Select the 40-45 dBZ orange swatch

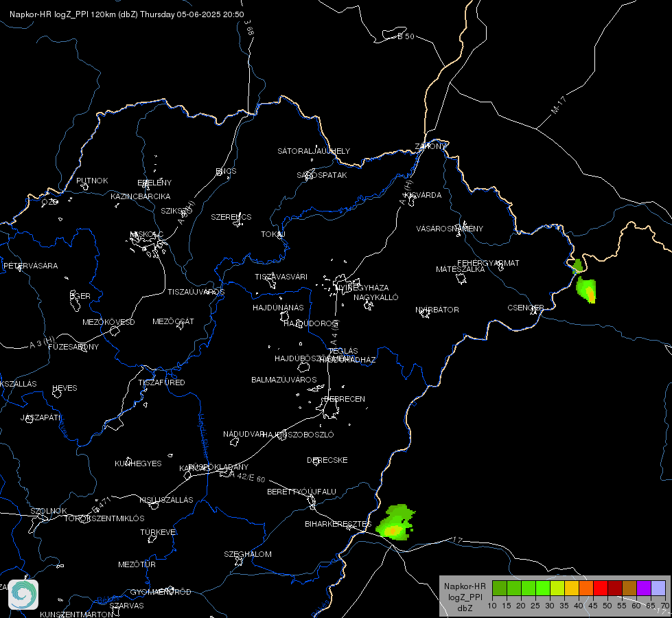click(586, 588)
